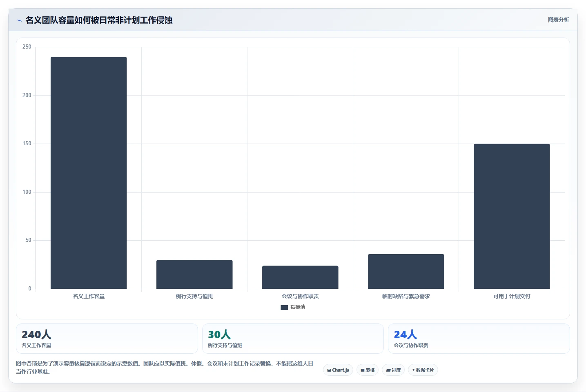Click the star icon in 数据卡片 tag
The height and width of the screenshot is (392, 586).
pos(413,370)
